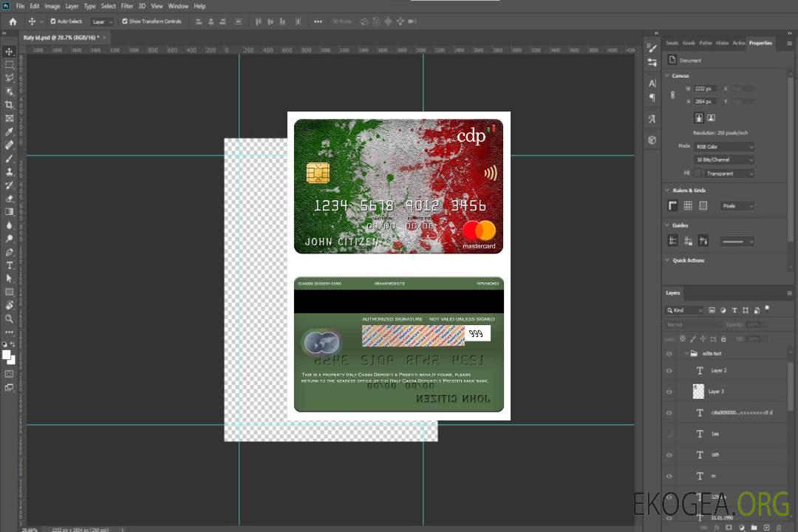The image size is (798, 532).
Task: Select the Italy id.psd document tab
Action: pyautogui.click(x=61, y=38)
